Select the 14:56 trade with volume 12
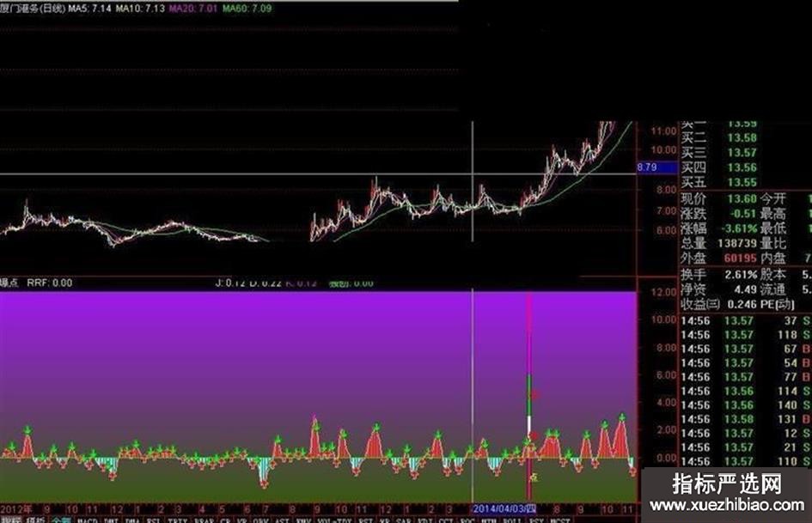The image size is (812, 523). tap(746, 434)
